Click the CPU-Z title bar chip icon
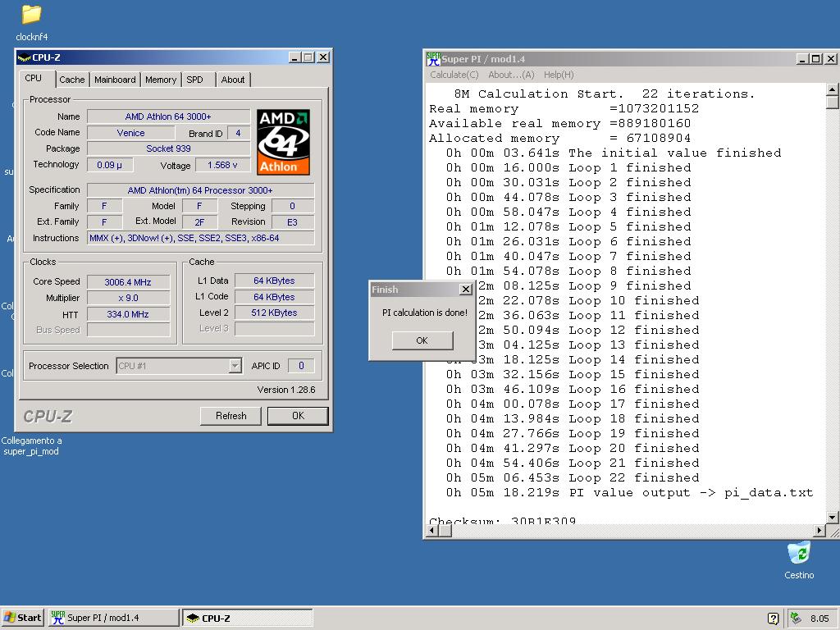 pos(24,57)
